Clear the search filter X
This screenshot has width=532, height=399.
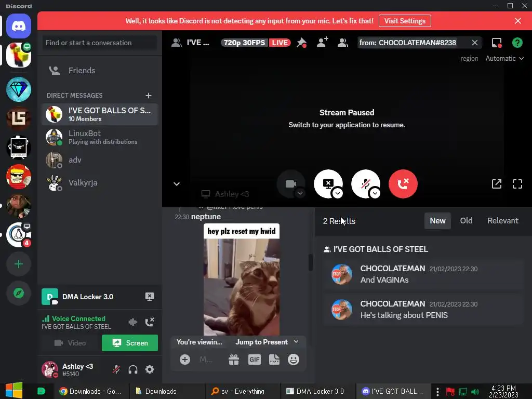pos(475,43)
